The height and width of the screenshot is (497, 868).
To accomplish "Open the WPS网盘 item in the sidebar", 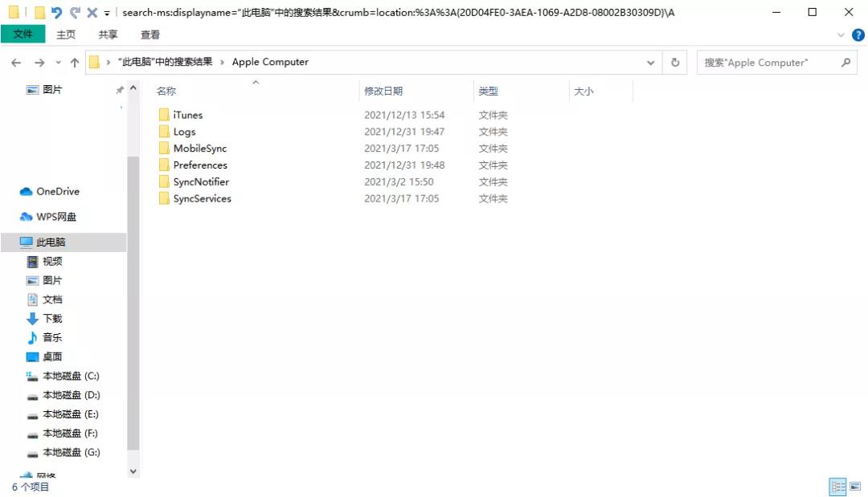I will pyautogui.click(x=56, y=217).
